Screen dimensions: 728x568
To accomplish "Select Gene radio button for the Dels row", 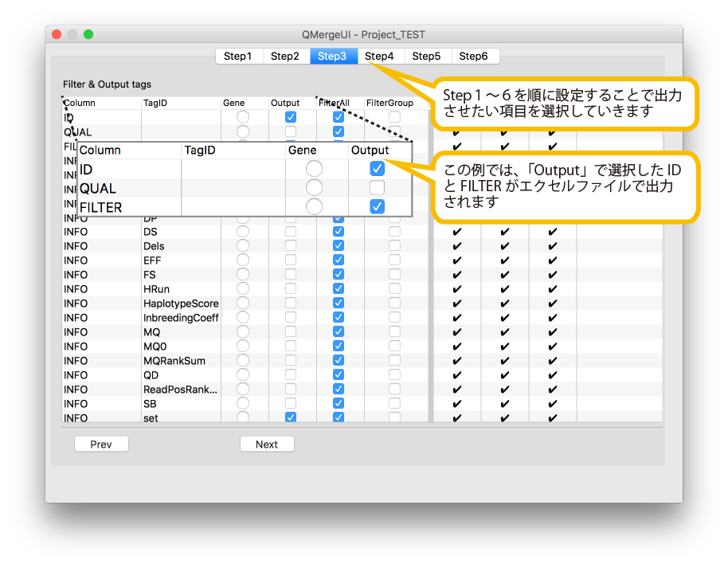I will [243, 246].
